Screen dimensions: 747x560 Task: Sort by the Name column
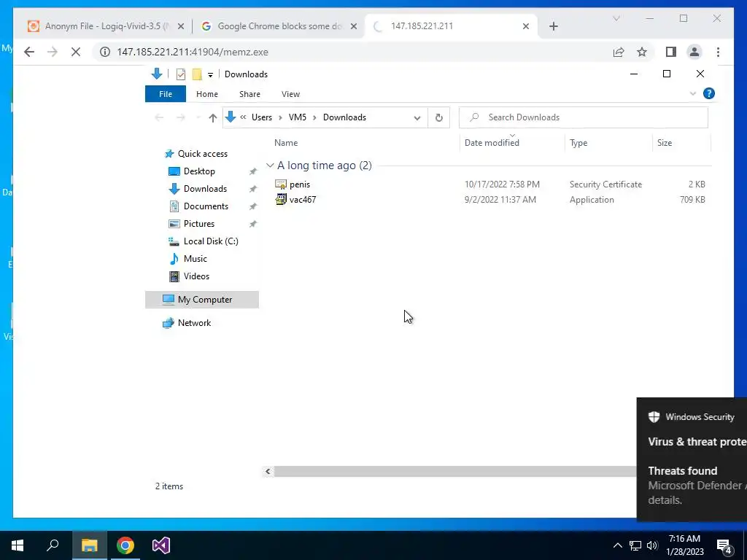click(x=286, y=143)
